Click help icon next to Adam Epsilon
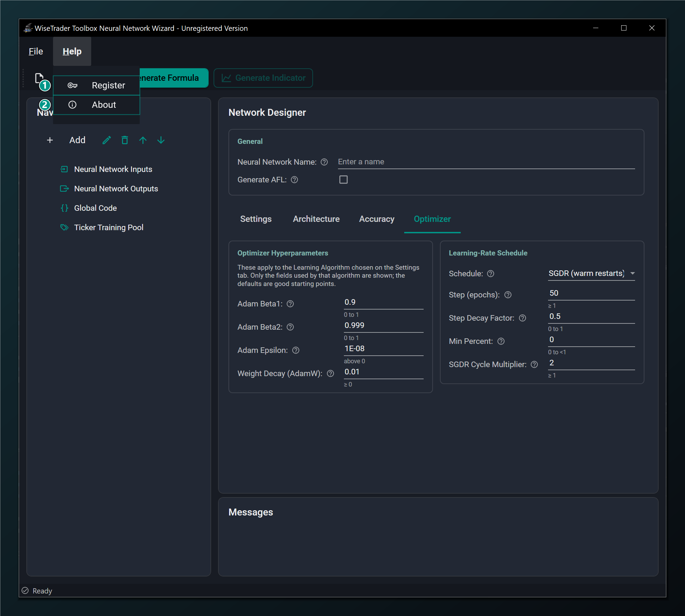The height and width of the screenshot is (616, 685). [296, 350]
